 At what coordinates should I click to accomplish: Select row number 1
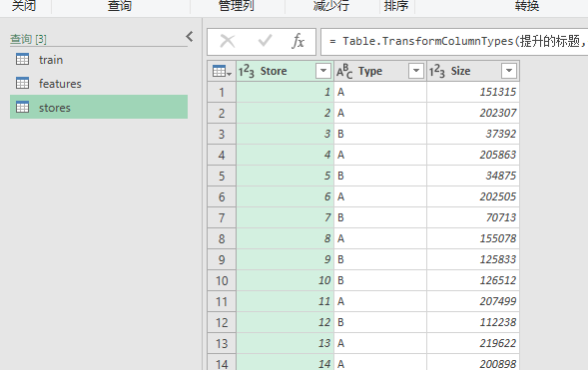coord(222,92)
